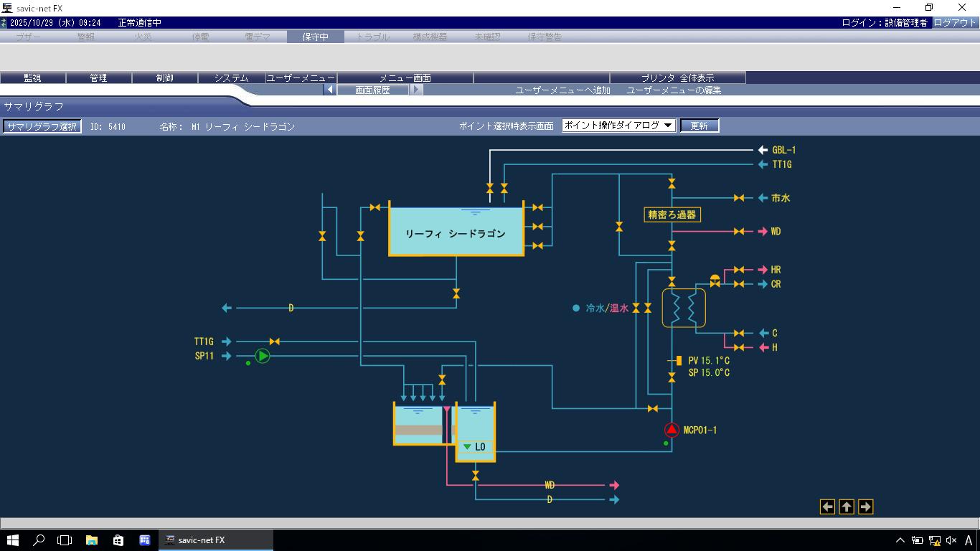The height and width of the screenshot is (551, 980).
Task: Open the ポイント操作ダイアログ dropdown
Action: click(x=618, y=126)
